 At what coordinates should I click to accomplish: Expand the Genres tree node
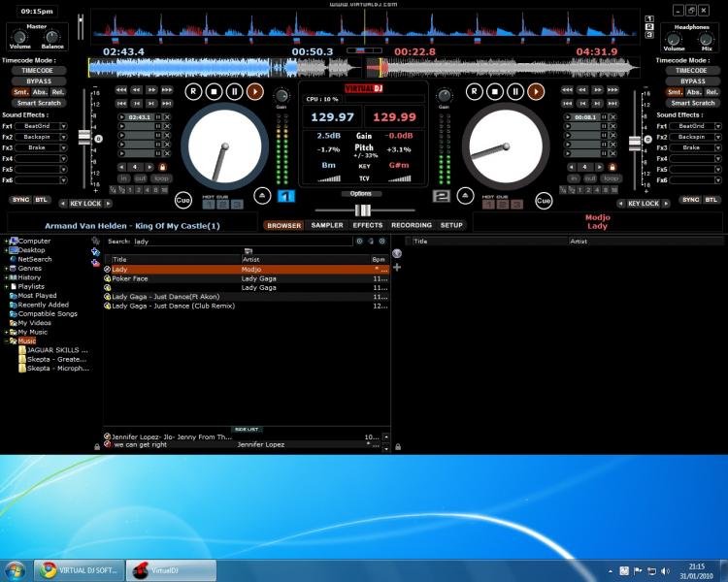coord(7,269)
